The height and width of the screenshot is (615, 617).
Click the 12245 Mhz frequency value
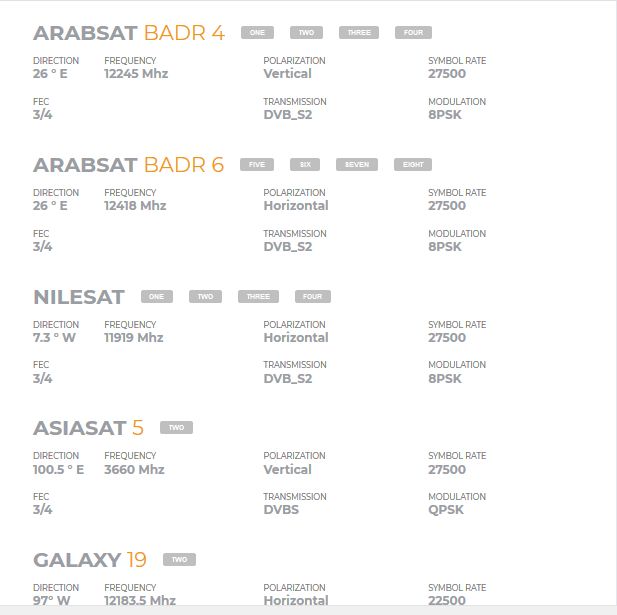(x=135, y=74)
